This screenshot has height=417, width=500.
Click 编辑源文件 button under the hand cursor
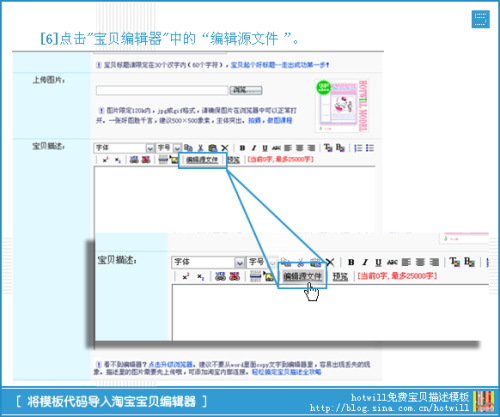pyautogui.click(x=302, y=276)
